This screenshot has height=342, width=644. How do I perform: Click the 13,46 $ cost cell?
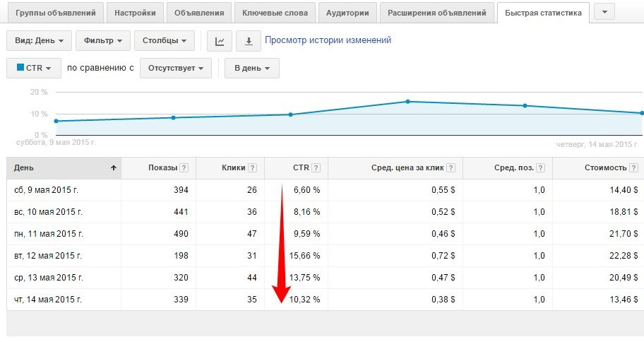point(624,300)
